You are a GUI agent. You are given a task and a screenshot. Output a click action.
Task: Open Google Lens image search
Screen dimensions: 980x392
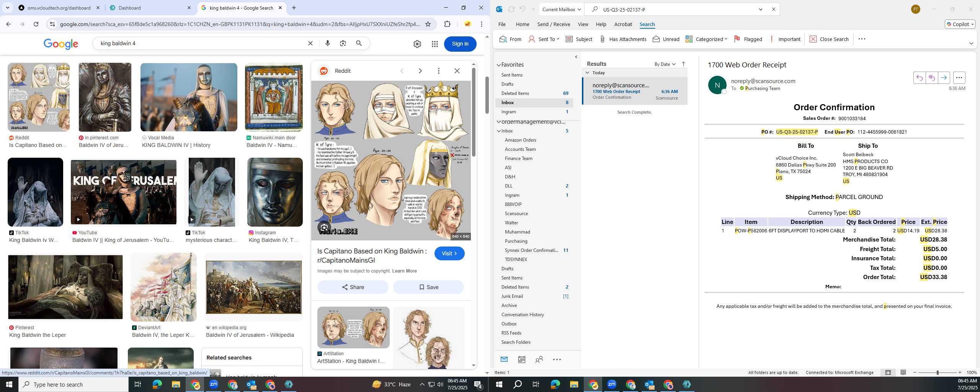[343, 43]
